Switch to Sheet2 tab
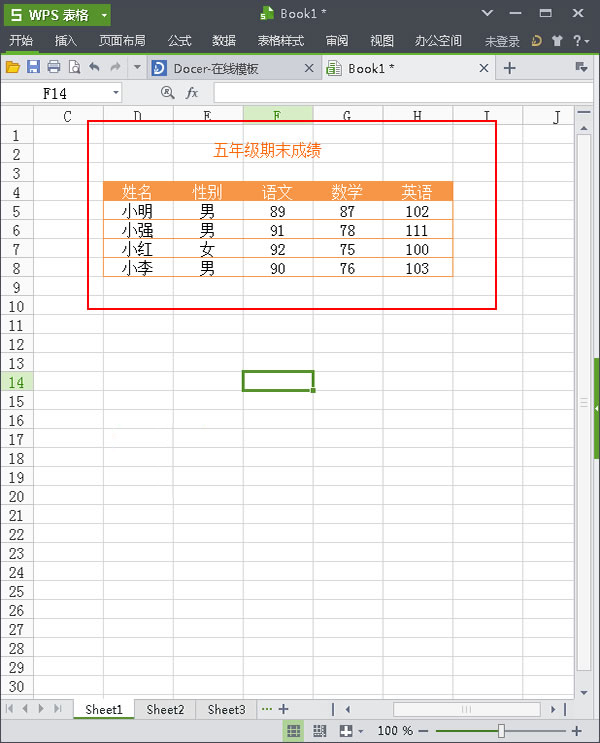This screenshot has width=600, height=743. pyautogui.click(x=165, y=709)
